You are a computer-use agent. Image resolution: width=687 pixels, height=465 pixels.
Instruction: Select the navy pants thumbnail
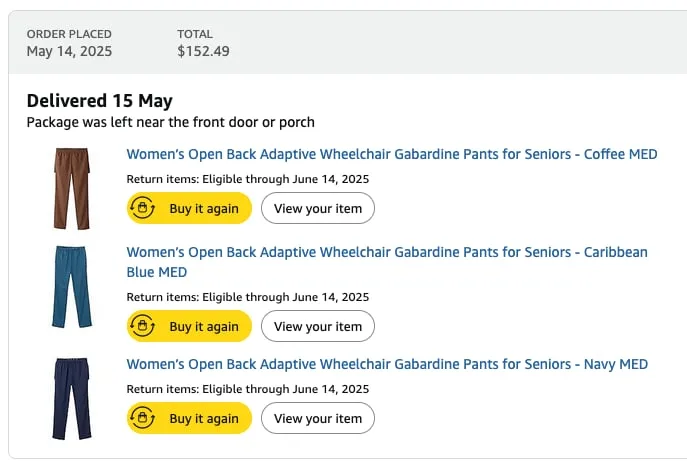click(71, 398)
